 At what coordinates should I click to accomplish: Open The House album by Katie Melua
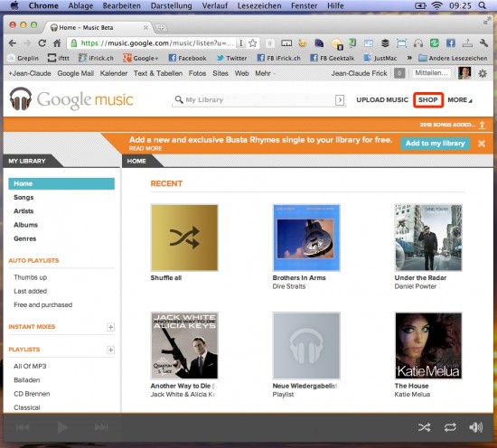428,346
